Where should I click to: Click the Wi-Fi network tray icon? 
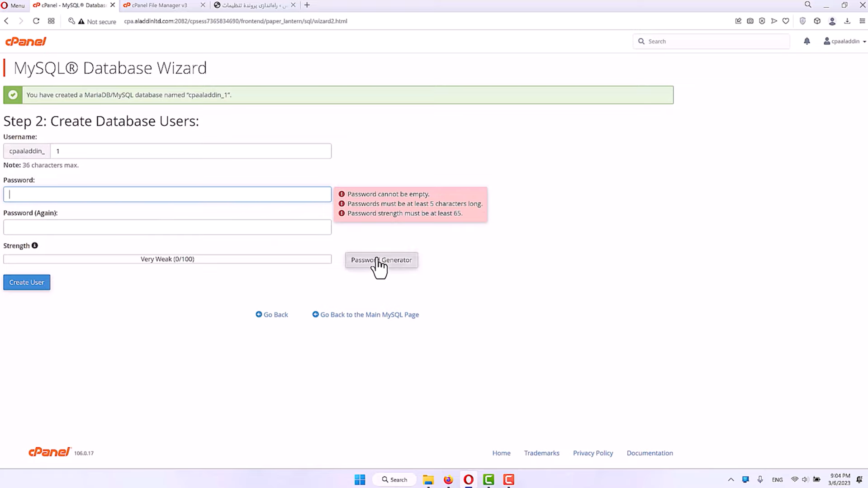[794, 479]
